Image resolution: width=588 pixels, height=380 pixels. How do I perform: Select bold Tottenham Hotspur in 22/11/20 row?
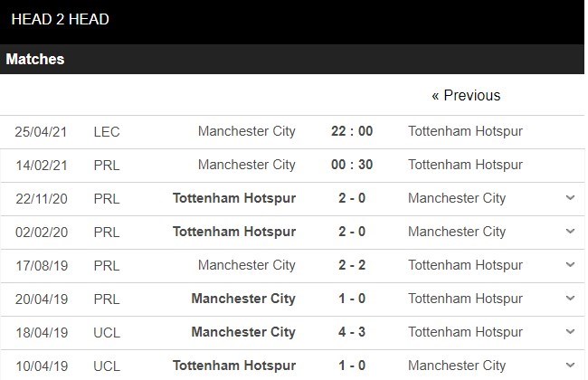[x=235, y=198]
